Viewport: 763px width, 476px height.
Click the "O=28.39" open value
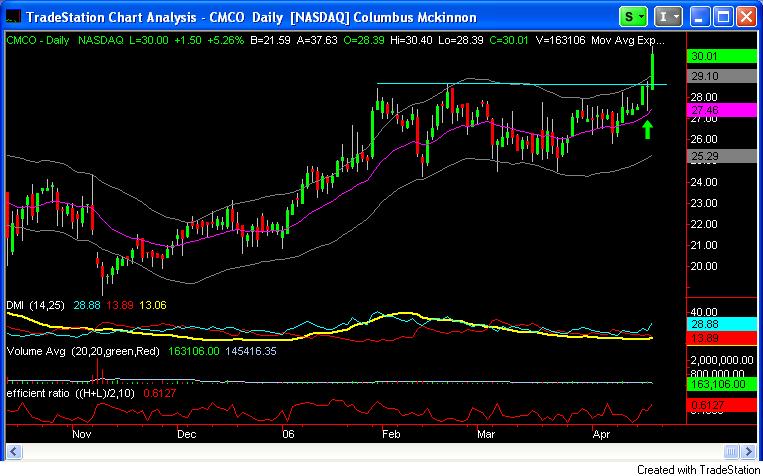point(363,40)
